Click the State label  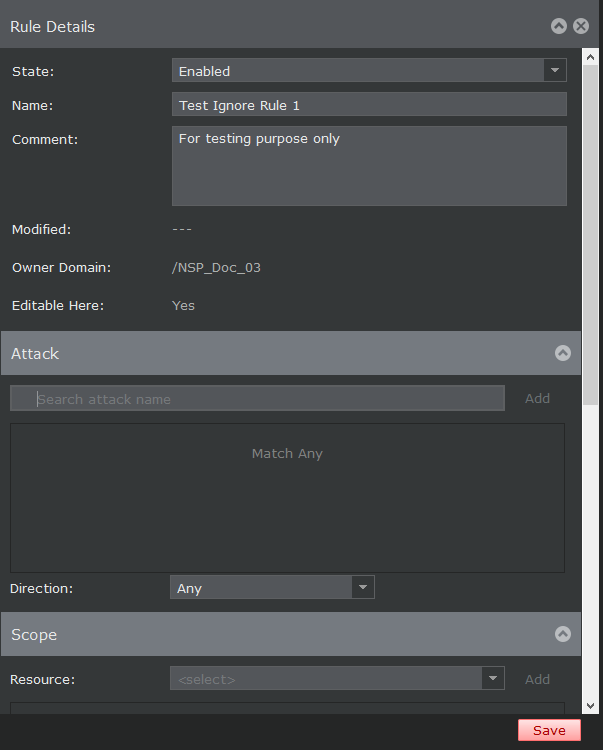click(x=33, y=72)
